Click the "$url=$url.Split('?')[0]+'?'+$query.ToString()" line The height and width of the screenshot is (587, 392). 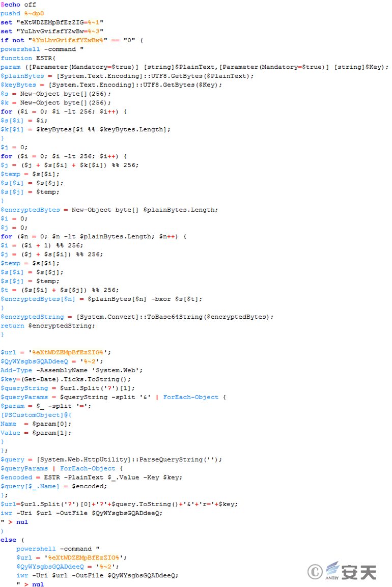pyautogui.click(x=119, y=504)
